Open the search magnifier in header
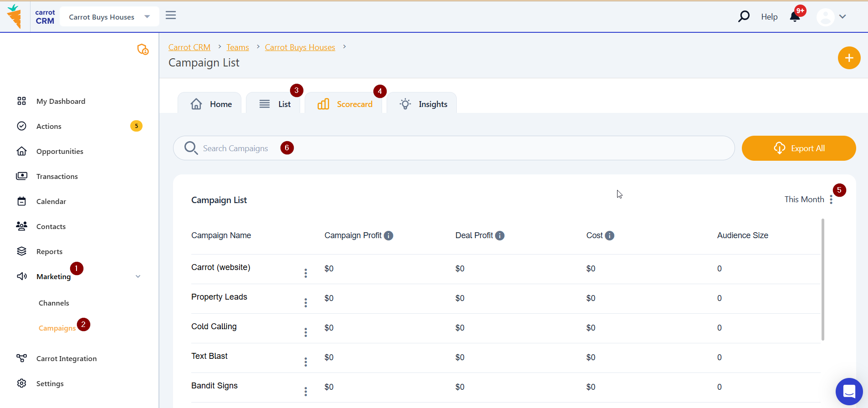Screen dimensions: 868x408 pyautogui.click(x=744, y=17)
